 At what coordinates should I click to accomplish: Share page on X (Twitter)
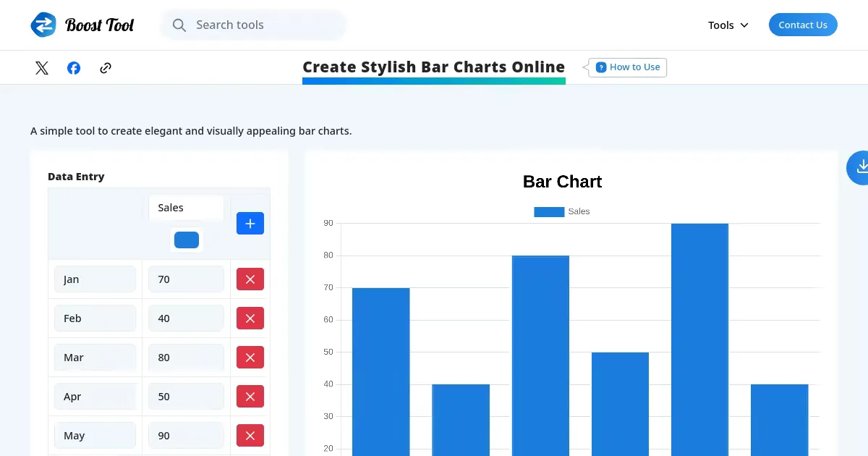(x=42, y=68)
